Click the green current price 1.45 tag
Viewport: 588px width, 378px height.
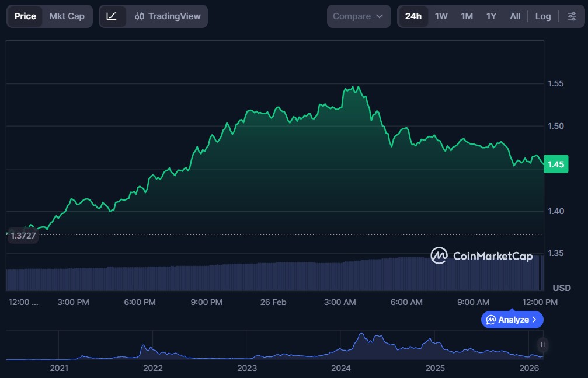tap(554, 164)
